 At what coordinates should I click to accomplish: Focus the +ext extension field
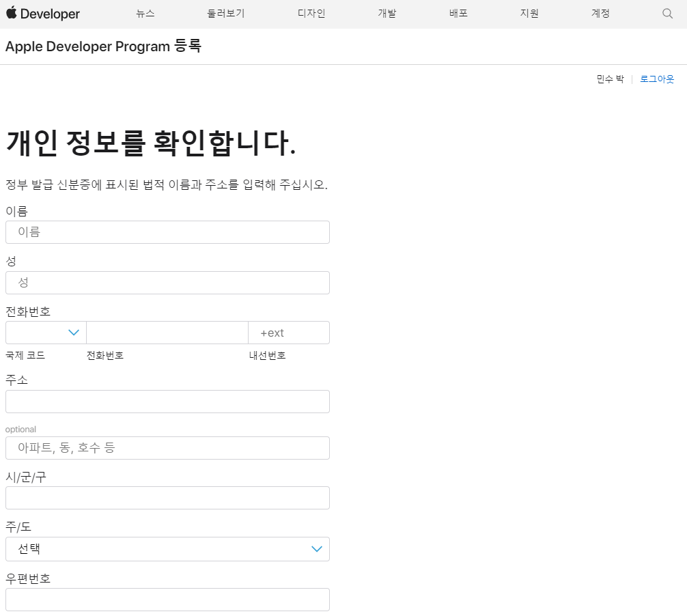tap(289, 333)
